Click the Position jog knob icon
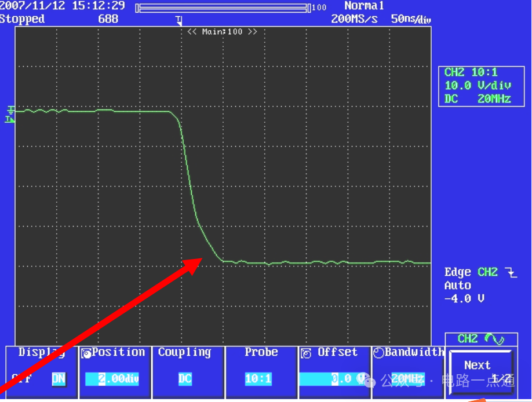Viewport: 532px width, 402px height. 86,354
